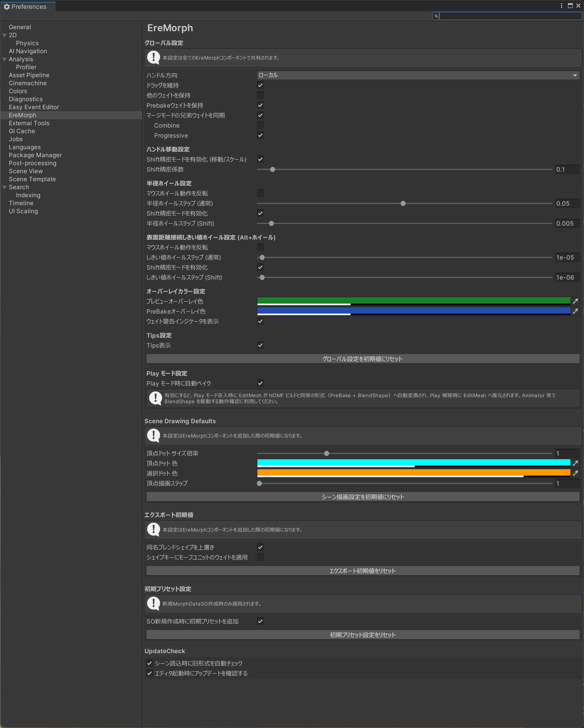This screenshot has height=728, width=584.
Task: Select Asset Pipeline in the sidebar
Action: pos(29,75)
